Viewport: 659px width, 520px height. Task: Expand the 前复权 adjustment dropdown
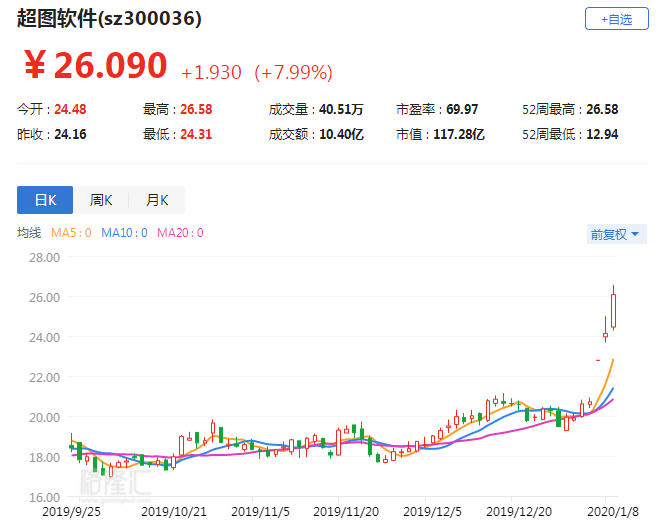(617, 234)
